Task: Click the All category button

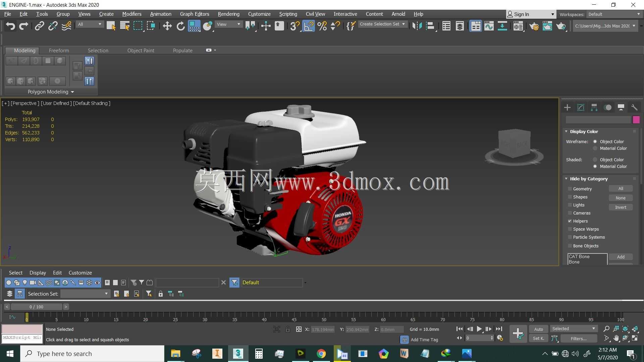Action: (621, 189)
